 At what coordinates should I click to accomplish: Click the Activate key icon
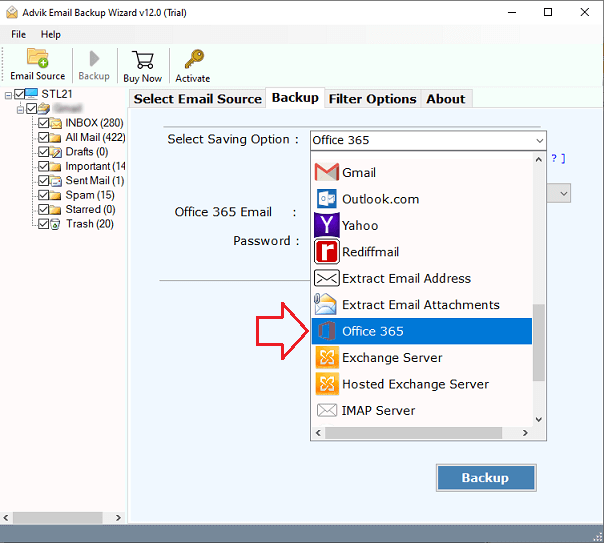point(194,59)
